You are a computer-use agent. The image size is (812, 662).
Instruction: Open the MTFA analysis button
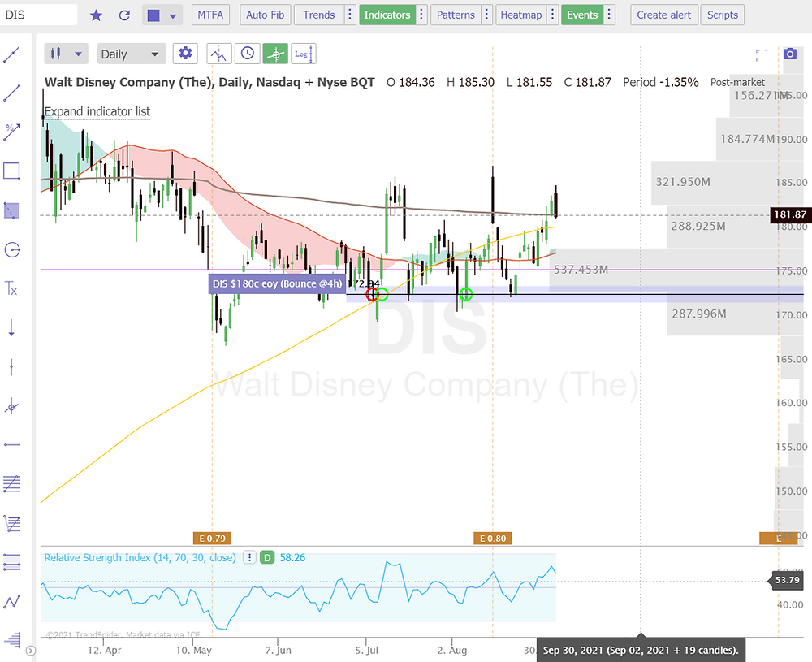[210, 15]
